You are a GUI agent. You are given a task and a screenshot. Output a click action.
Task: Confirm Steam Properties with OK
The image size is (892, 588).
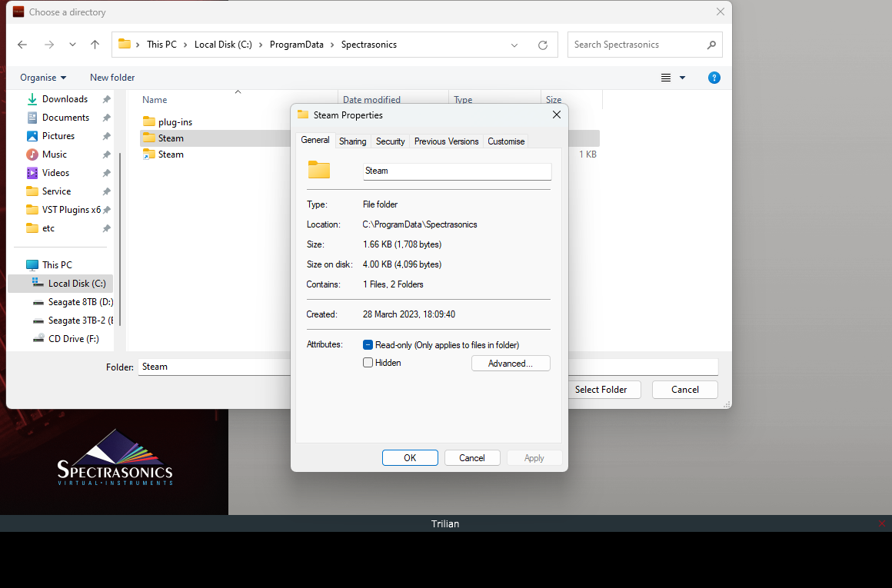click(x=410, y=458)
